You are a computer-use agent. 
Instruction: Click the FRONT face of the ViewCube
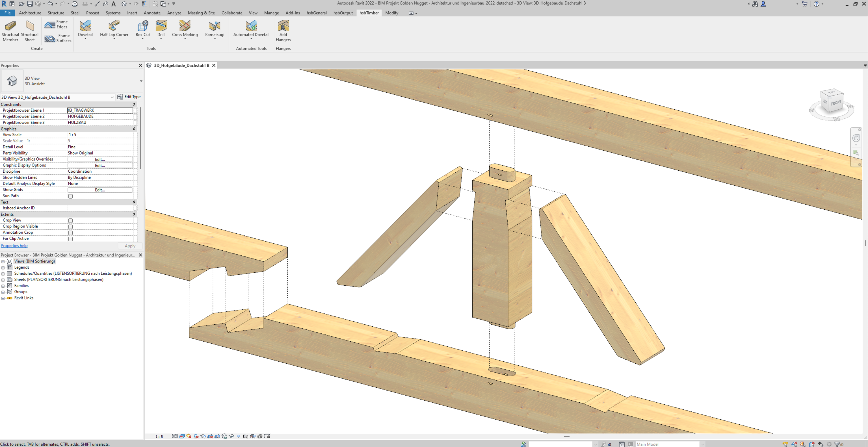[836, 103]
